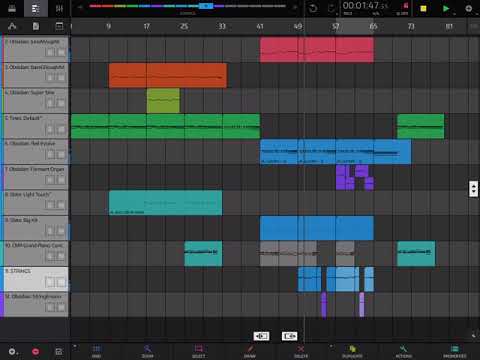The height and width of the screenshot is (360, 480).
Task: Click the vertical track zoom stepper on right edge
Action: pyautogui.click(x=473, y=189)
